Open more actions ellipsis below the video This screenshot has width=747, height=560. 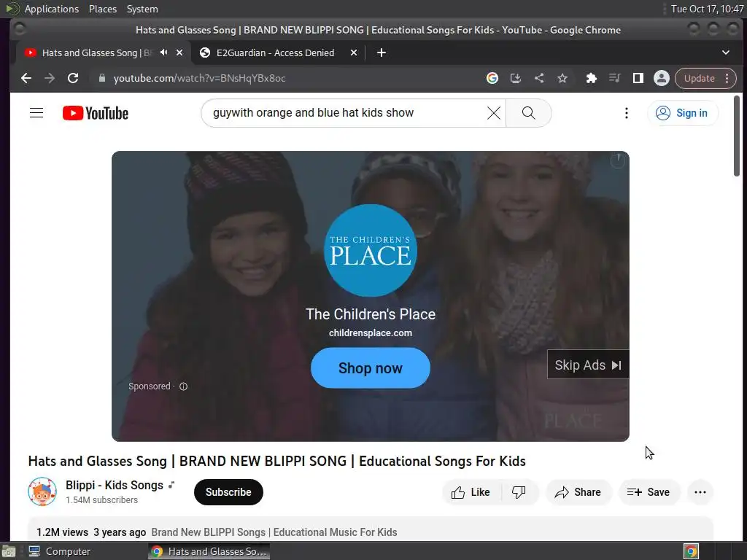pos(700,492)
